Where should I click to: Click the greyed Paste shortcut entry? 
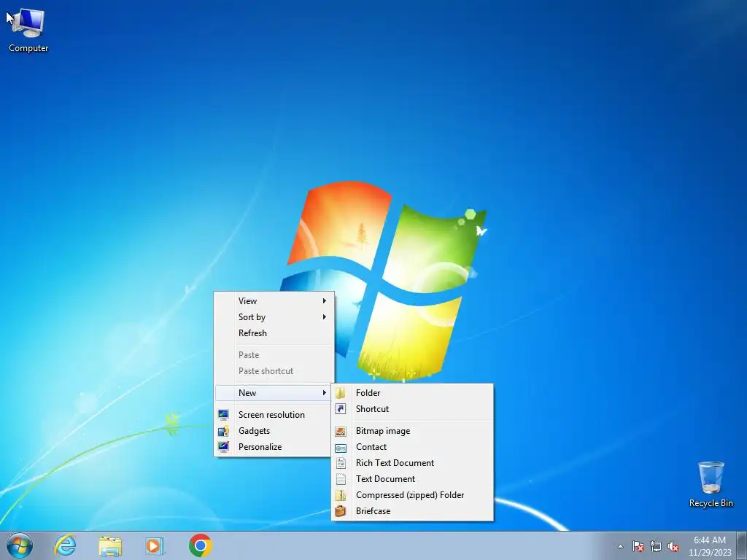click(274, 371)
